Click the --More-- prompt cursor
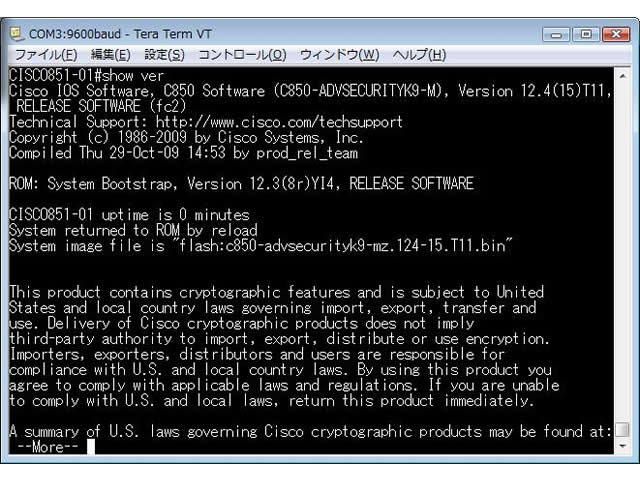 click(91, 447)
